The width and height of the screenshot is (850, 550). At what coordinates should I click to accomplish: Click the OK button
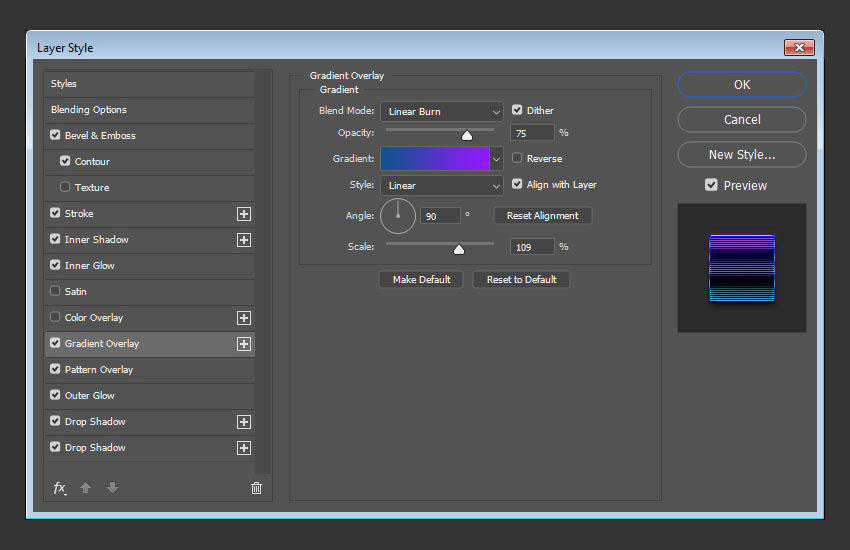[x=742, y=85]
